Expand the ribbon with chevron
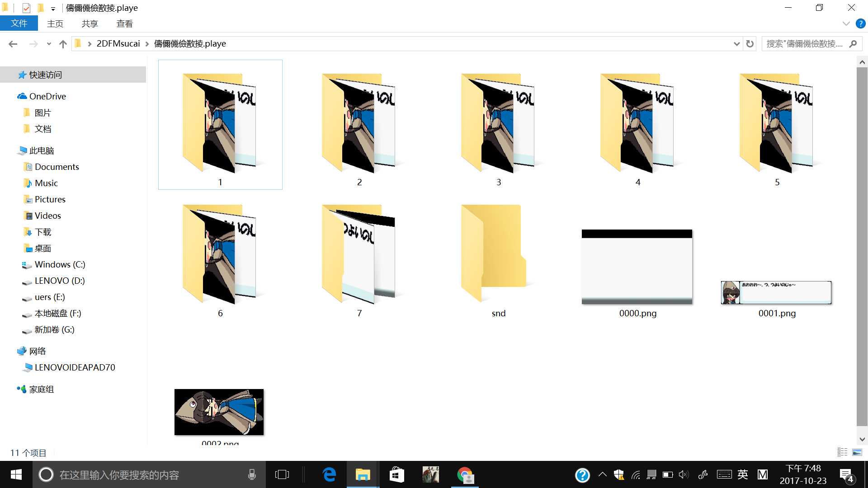Screen dimensions: 868x488 coord(846,23)
